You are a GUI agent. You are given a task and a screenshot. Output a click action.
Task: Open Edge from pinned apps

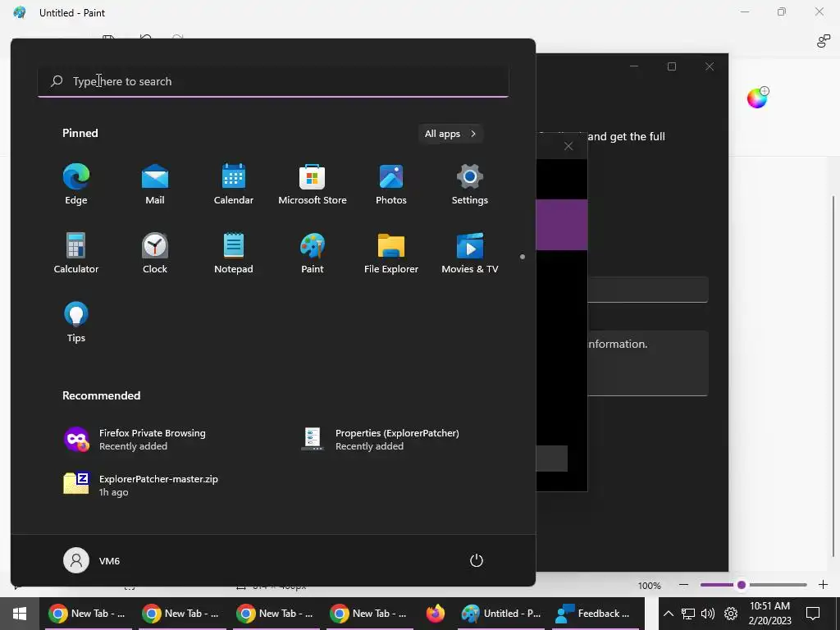(76, 185)
